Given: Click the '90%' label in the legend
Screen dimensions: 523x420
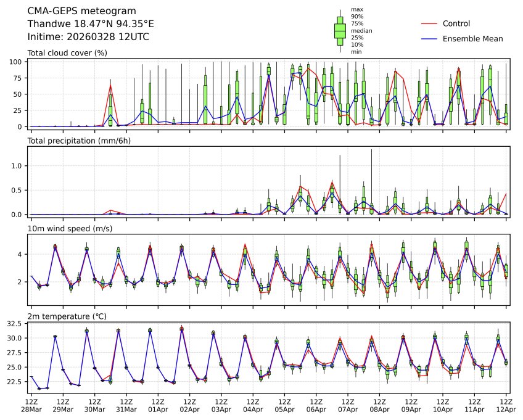Looking at the screenshot, I should click(x=357, y=16).
